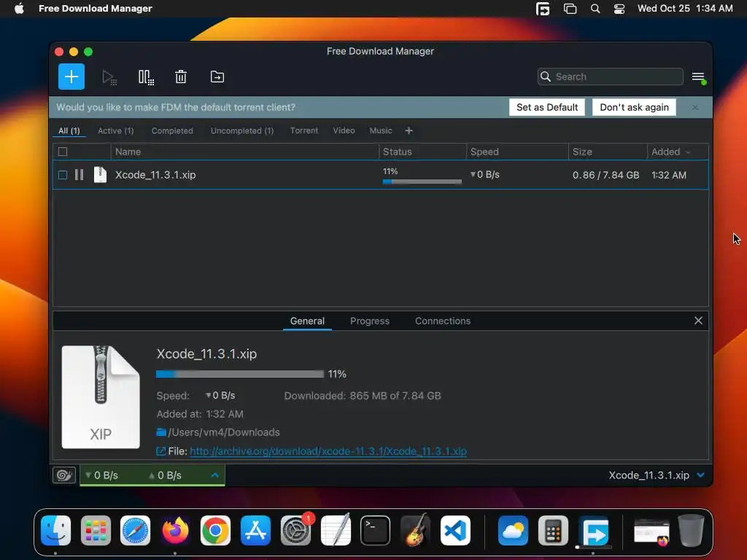Open Spotlight search in menu bar
This screenshot has width=747, height=560.
point(595,9)
